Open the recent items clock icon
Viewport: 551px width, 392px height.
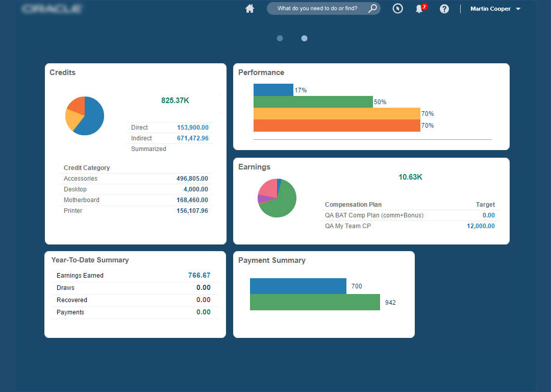(397, 9)
